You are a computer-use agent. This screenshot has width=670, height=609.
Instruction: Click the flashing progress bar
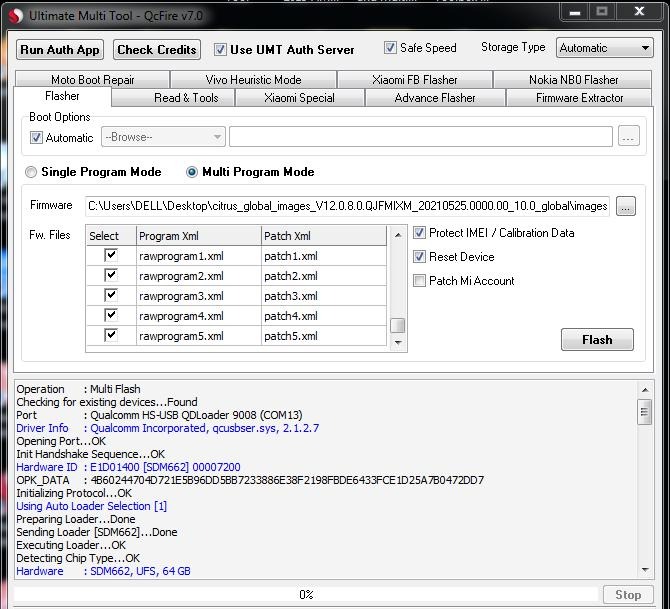point(306,594)
